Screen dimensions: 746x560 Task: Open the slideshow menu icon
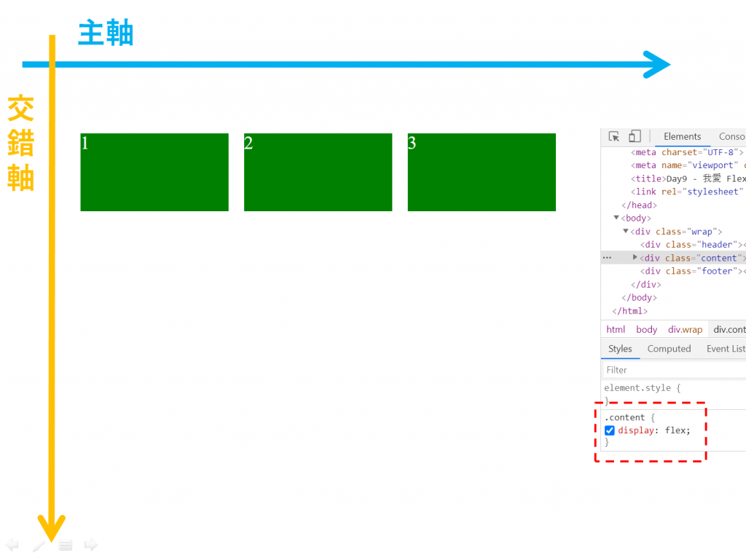click(x=66, y=545)
